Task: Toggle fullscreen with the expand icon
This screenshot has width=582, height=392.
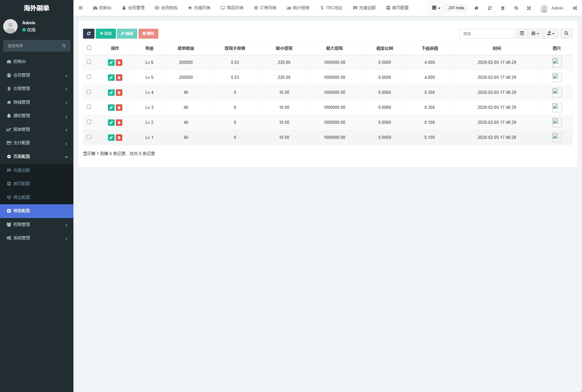Action: pos(529,8)
